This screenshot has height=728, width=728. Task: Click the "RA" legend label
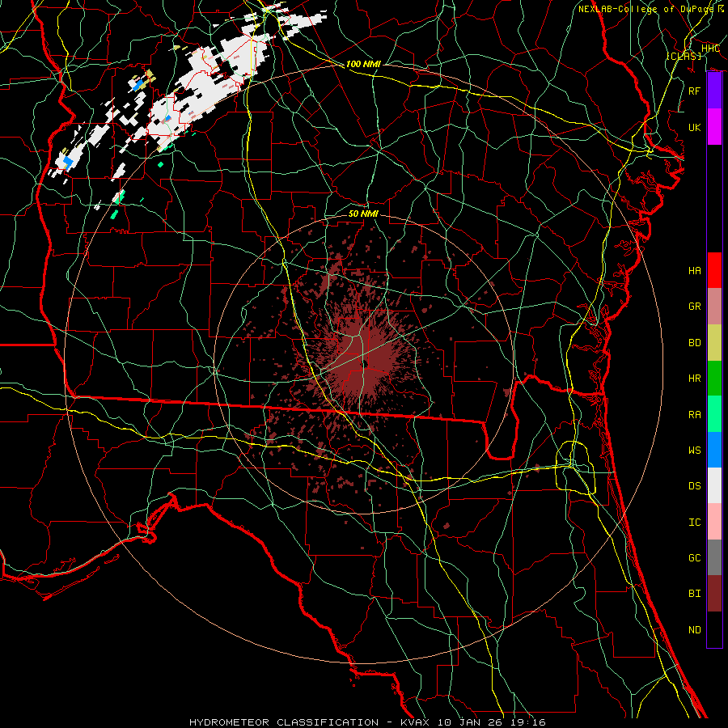(x=695, y=414)
